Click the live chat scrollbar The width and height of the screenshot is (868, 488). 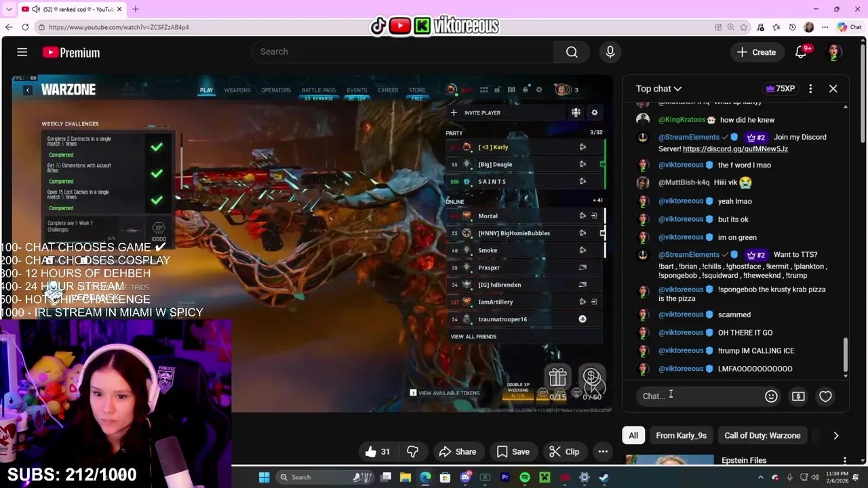coord(845,355)
